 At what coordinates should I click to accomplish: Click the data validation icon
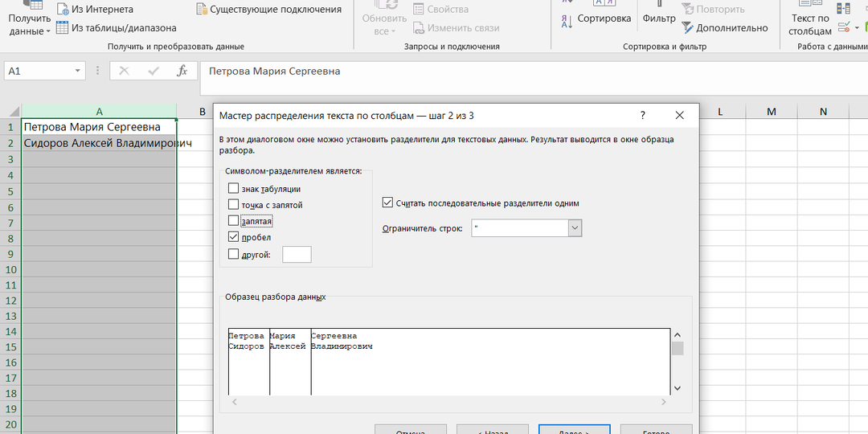844,27
